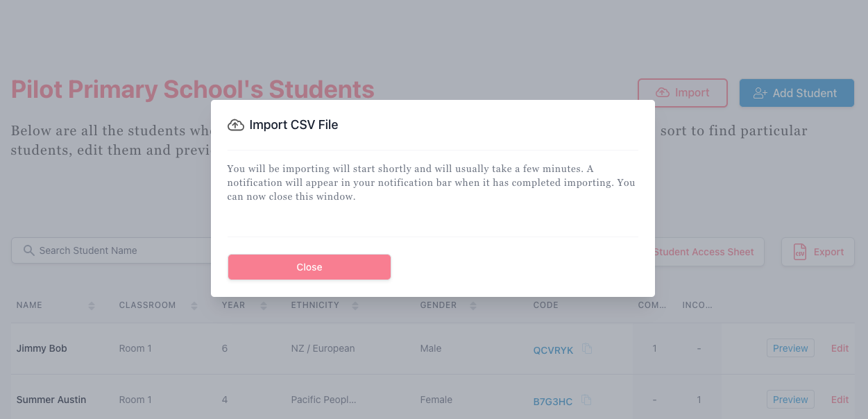The width and height of the screenshot is (868, 419).
Task: Close the Import CSV File dialog
Action: click(309, 267)
